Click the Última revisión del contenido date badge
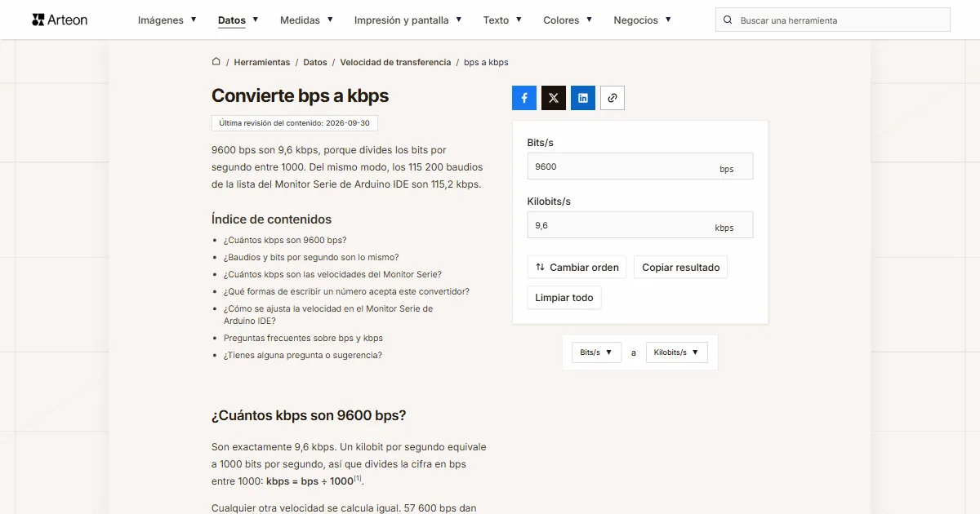The height and width of the screenshot is (514, 980). point(294,123)
